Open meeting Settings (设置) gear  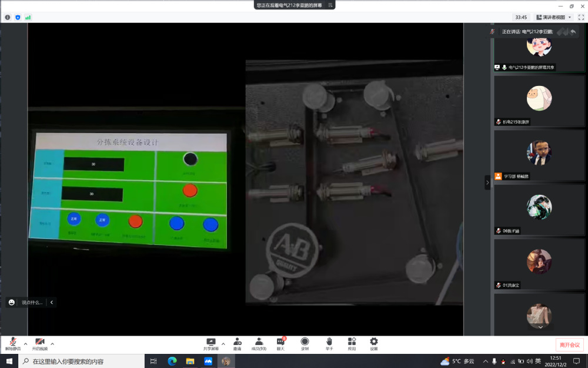374,343
